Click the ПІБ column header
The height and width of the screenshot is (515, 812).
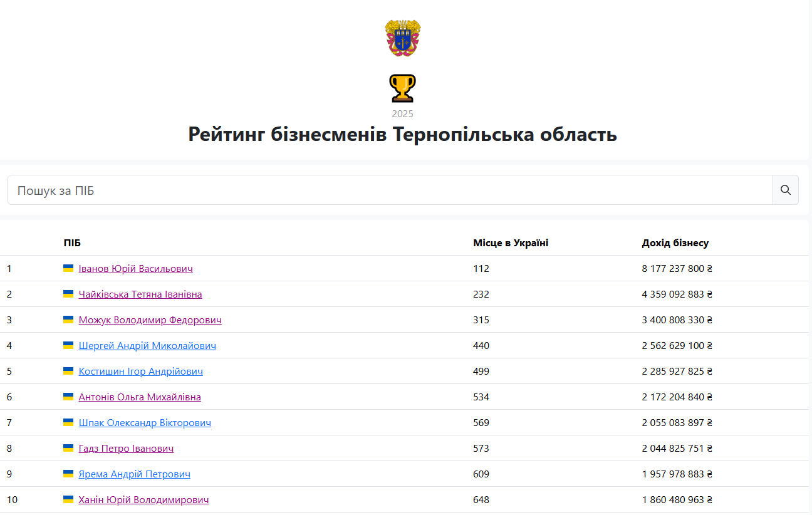72,243
